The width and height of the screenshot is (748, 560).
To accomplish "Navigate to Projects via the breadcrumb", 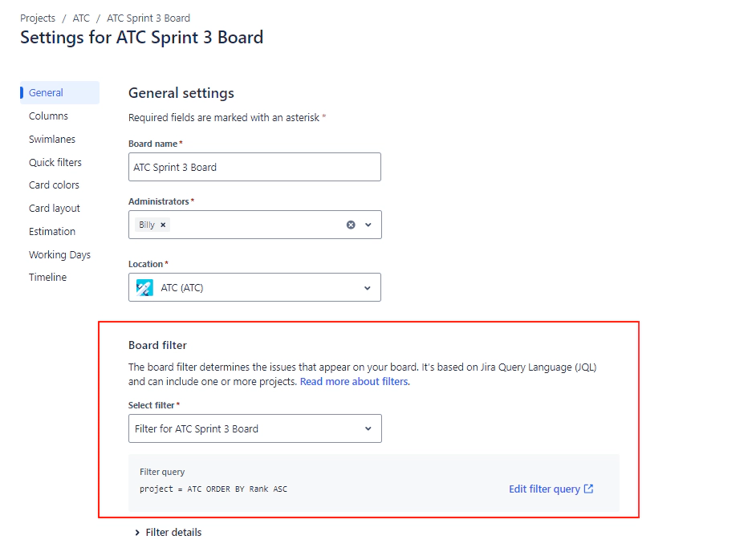I will (x=38, y=18).
